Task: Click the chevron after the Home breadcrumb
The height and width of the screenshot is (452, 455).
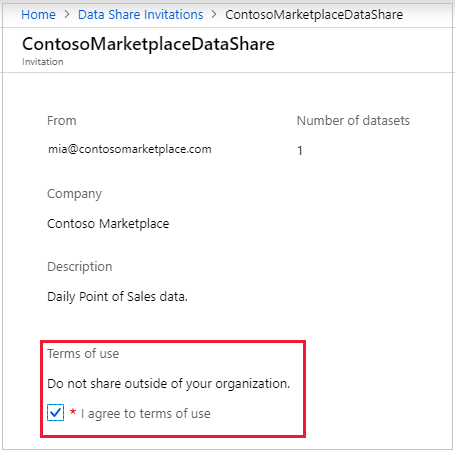Action: [67, 15]
